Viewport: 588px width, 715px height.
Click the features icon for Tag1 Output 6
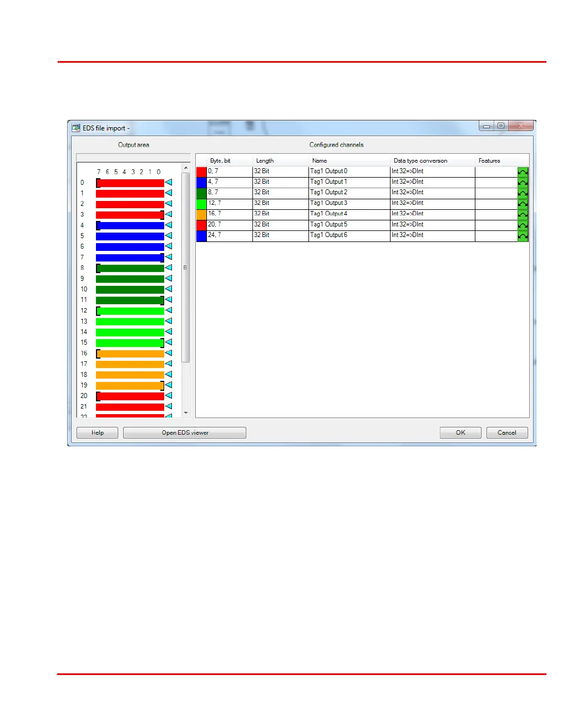point(523,236)
